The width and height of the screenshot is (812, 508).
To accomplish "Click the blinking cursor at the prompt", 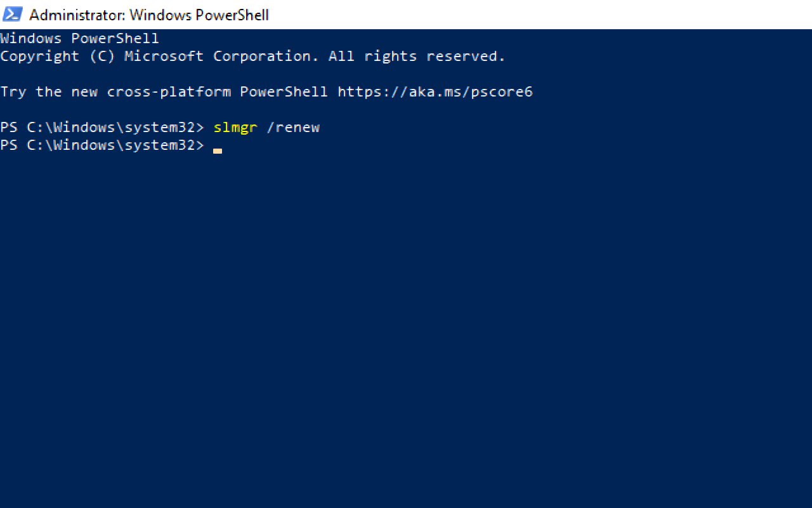I will 218,150.
